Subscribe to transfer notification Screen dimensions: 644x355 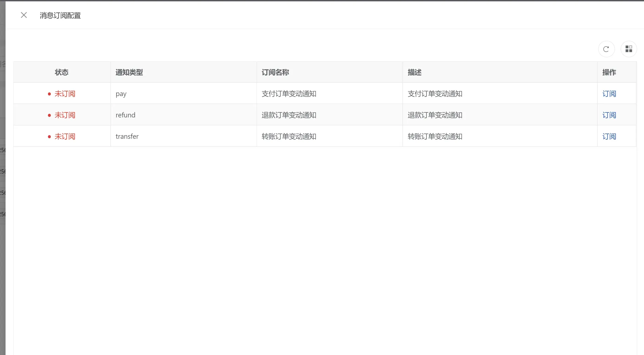pos(609,137)
